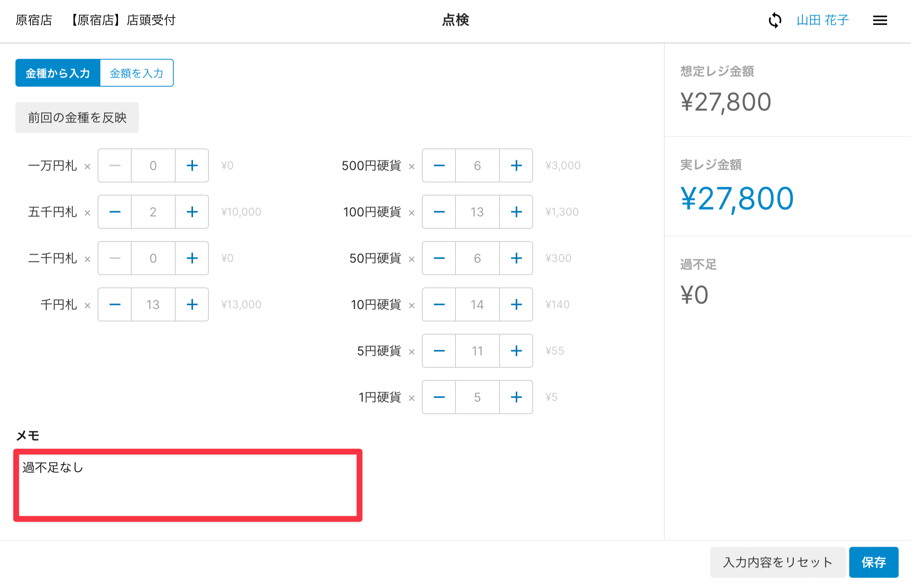The height and width of the screenshot is (588, 911).
Task: Click the 500円硬貨 quantity field
Action: click(x=478, y=166)
